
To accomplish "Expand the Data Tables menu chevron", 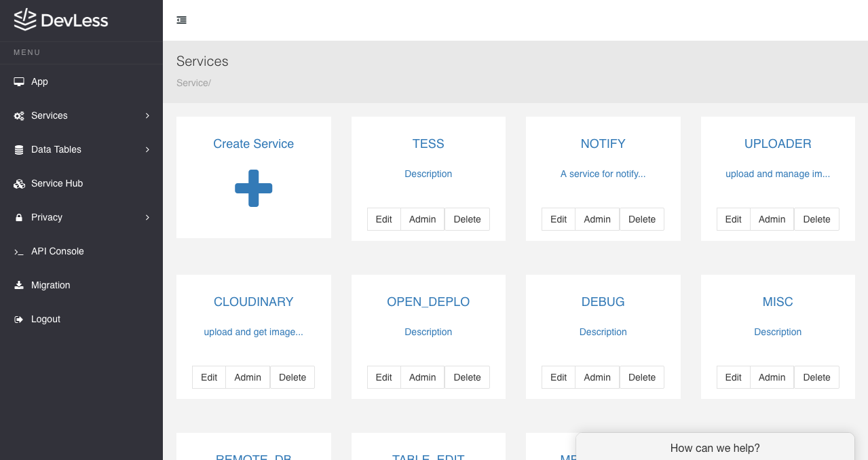I will [x=147, y=149].
